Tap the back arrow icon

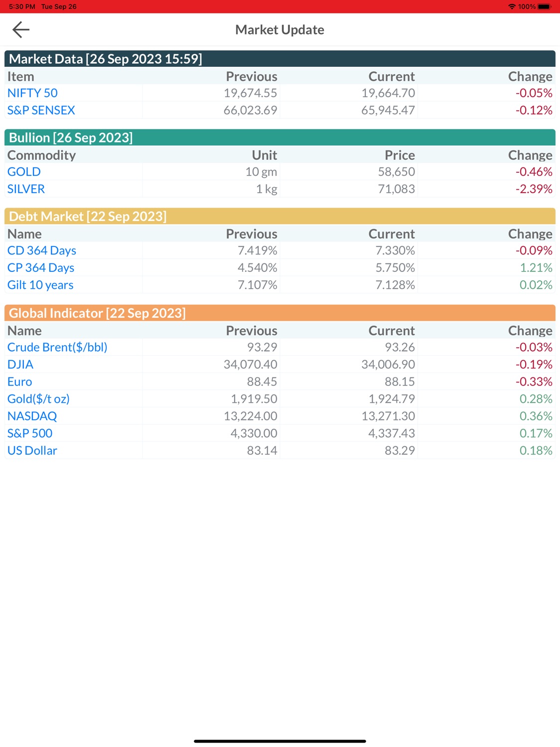(21, 29)
